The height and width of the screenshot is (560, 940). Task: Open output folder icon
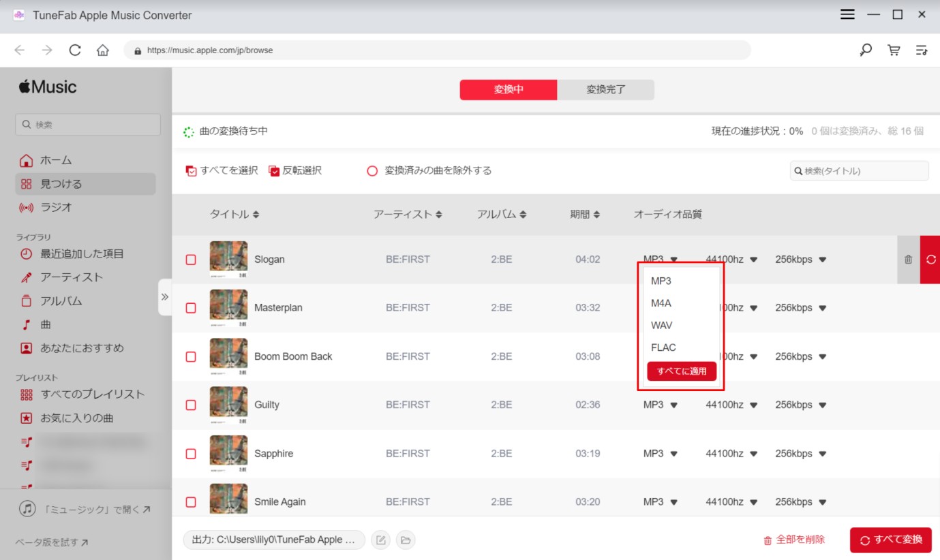pos(405,540)
